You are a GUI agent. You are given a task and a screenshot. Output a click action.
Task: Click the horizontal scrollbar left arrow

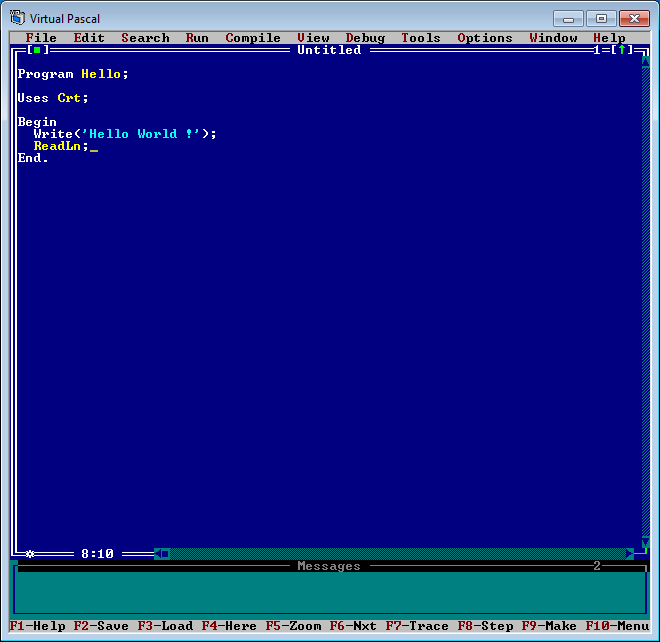click(x=161, y=553)
